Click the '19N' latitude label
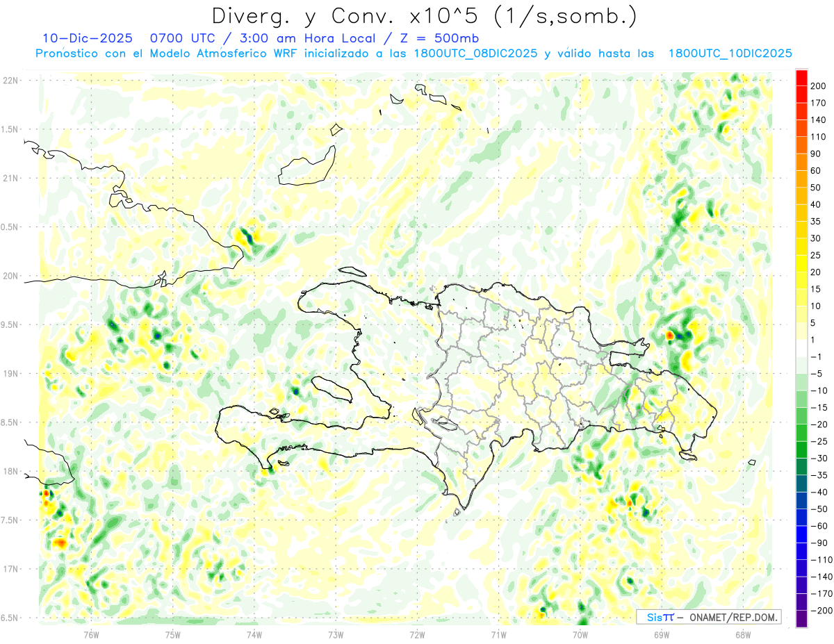Screen dimensions: 834x644 click(x=10, y=374)
